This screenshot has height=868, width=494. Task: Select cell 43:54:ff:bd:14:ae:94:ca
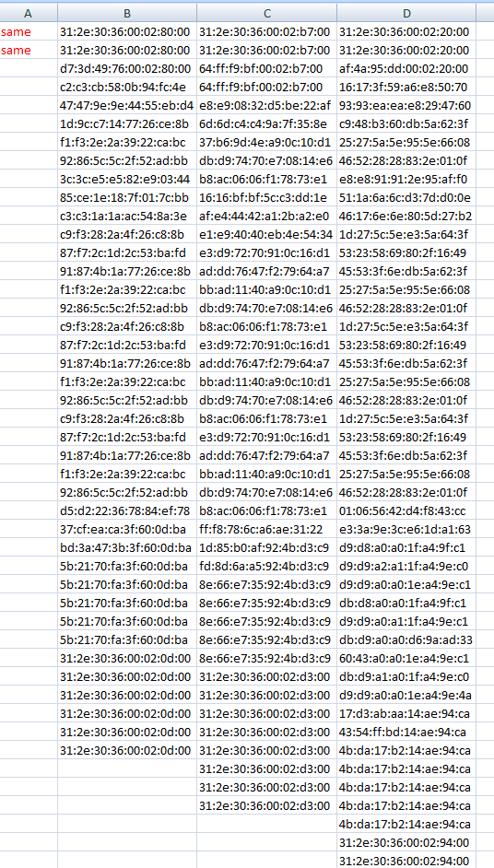[406, 733]
